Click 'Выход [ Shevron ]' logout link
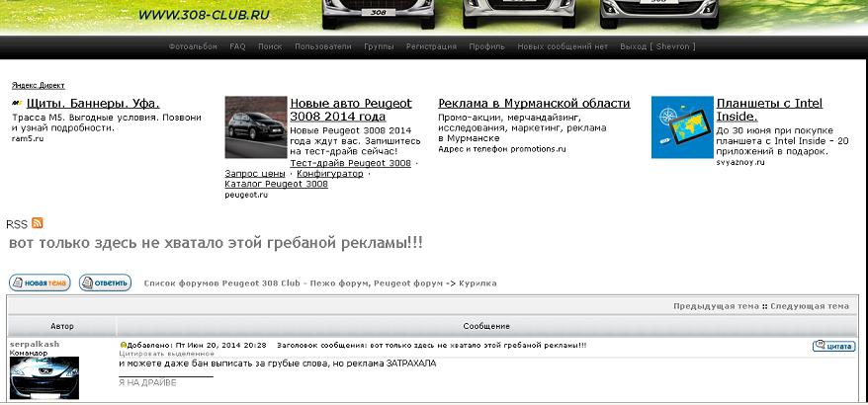The height and width of the screenshot is (405, 868). point(657,46)
